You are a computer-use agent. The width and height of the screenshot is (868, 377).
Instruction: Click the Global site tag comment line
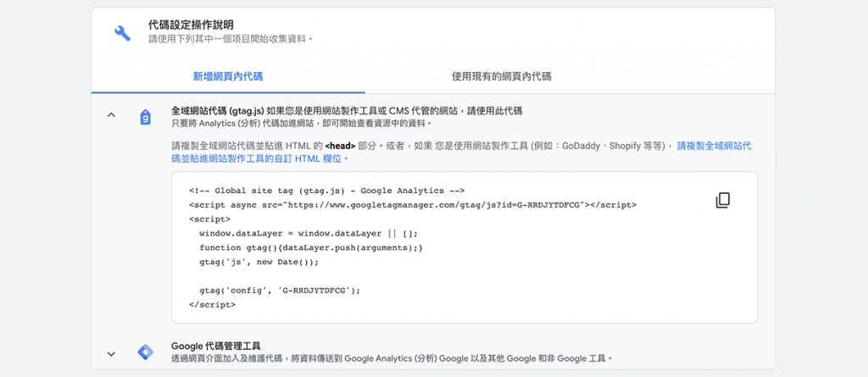pos(326,191)
